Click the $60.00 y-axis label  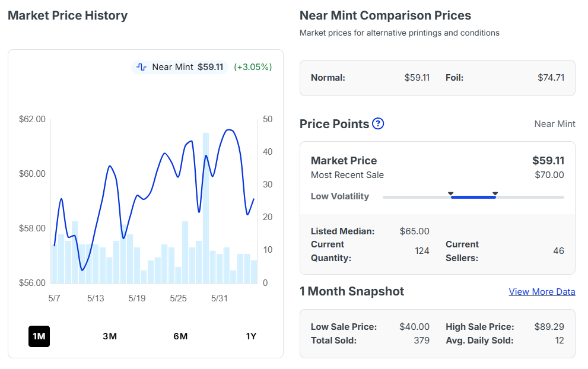pos(32,174)
